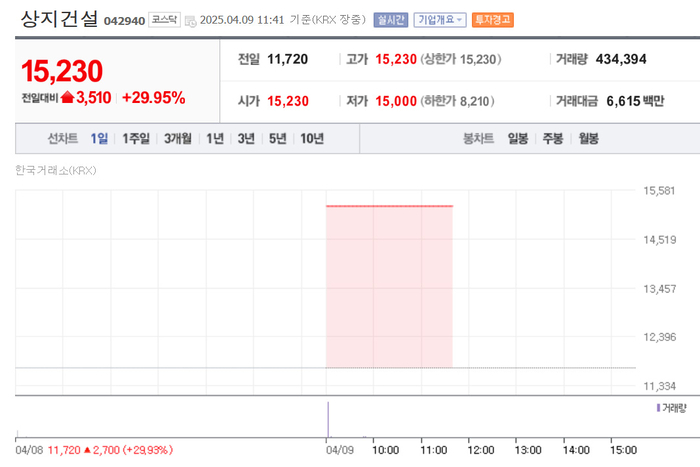This screenshot has width=700, height=467.
Task: Click the 04/08 previous day summary 11,720
Action: pyautogui.click(x=64, y=450)
